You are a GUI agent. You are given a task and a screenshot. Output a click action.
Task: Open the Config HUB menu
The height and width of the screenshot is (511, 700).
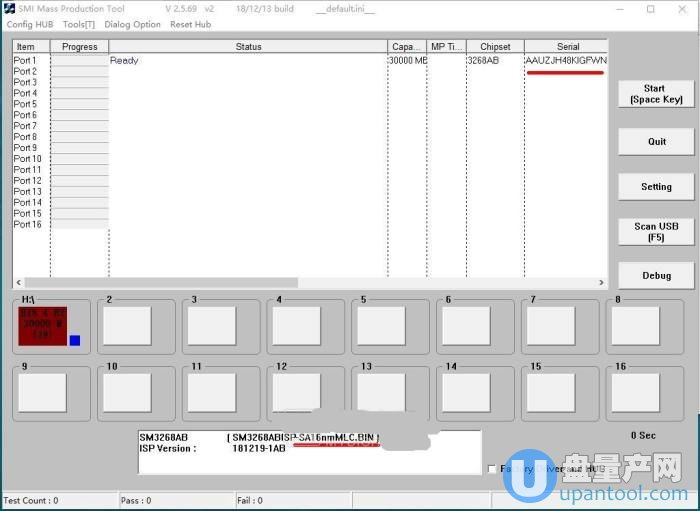point(30,24)
